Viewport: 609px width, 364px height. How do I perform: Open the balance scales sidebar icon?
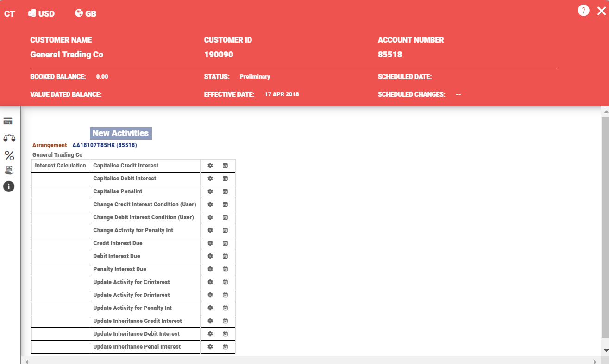click(9, 138)
